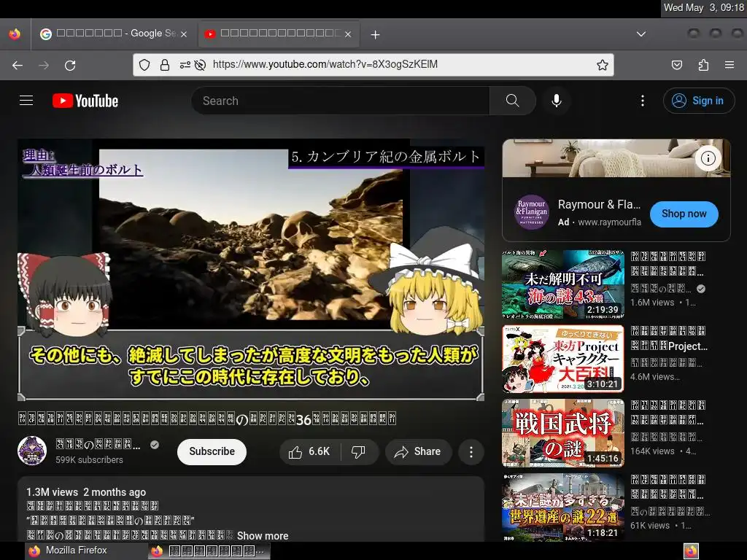Open the 1:18:21 world heritage video thumbnail
The height and width of the screenshot is (560, 747).
coord(562,507)
